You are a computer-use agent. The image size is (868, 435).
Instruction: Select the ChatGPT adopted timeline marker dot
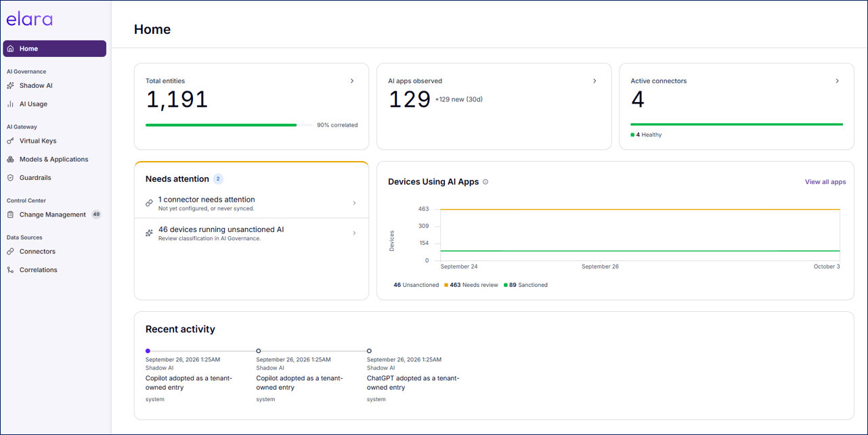[x=369, y=351]
